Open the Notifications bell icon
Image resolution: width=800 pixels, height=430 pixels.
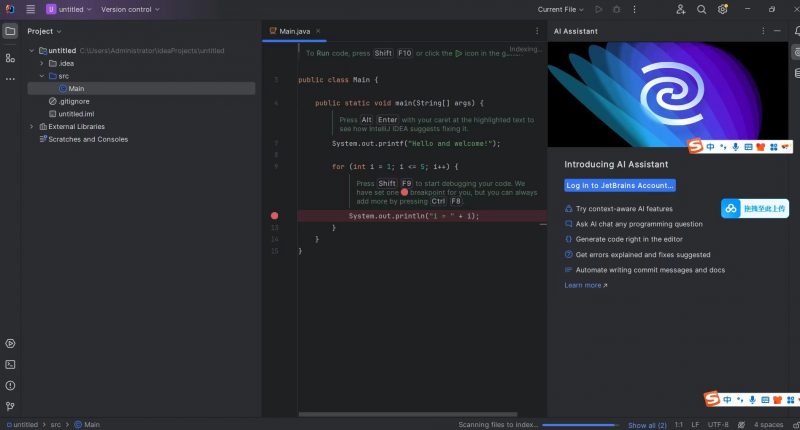click(x=797, y=31)
